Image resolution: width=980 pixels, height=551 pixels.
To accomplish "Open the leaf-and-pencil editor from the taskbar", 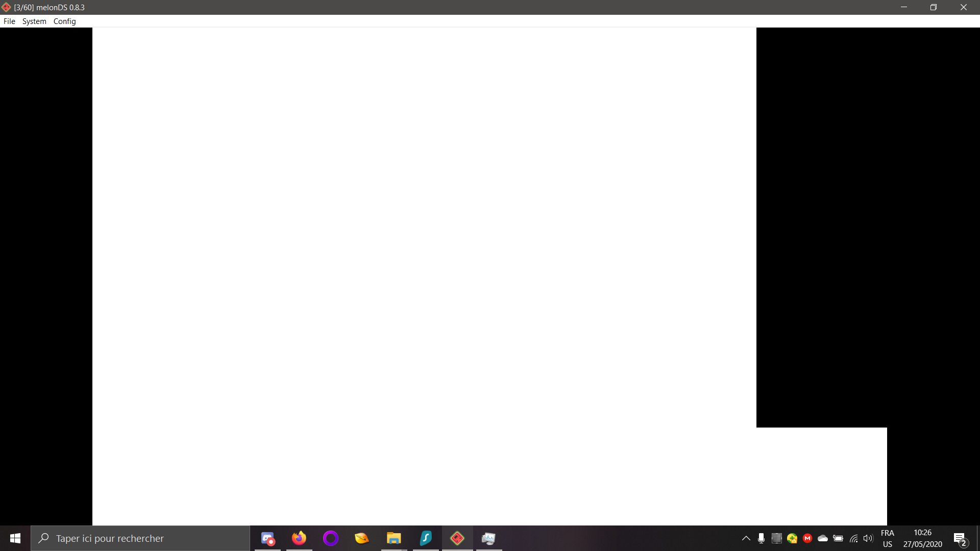I will (361, 538).
